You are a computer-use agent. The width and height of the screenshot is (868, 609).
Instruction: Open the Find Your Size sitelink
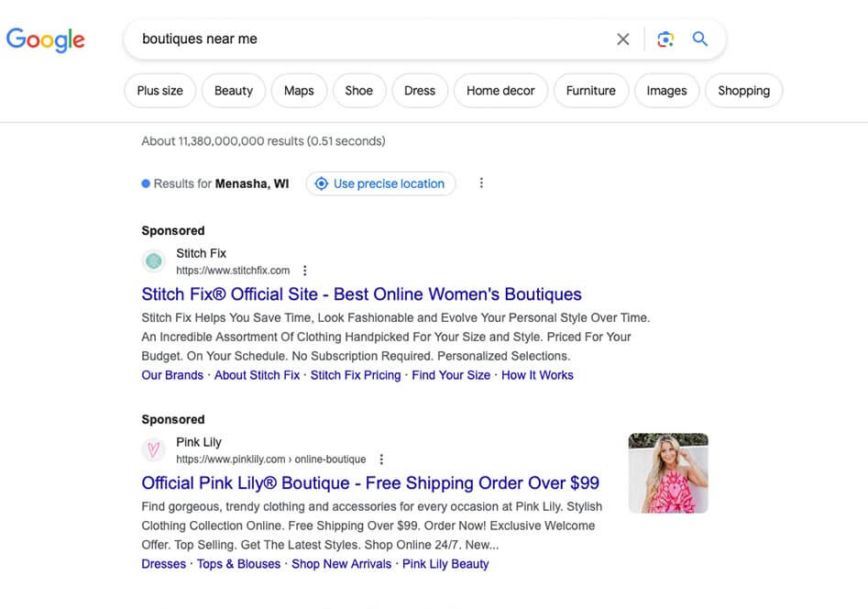pyautogui.click(x=451, y=375)
